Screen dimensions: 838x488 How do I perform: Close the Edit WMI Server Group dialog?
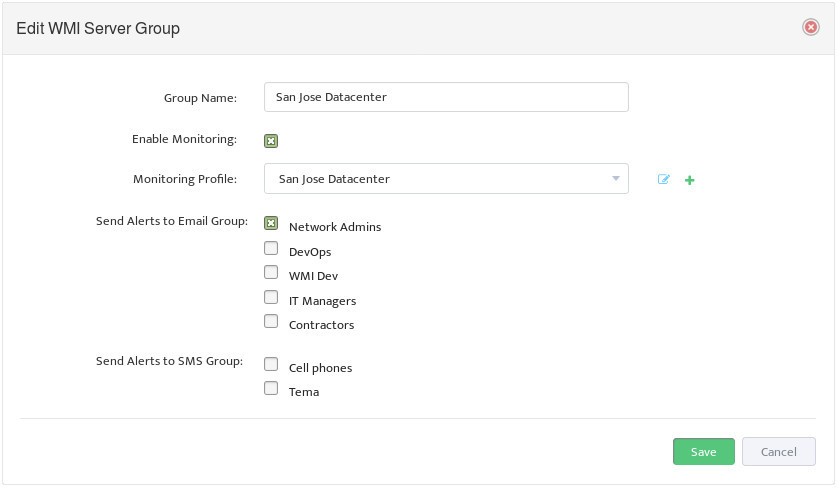[x=811, y=27]
